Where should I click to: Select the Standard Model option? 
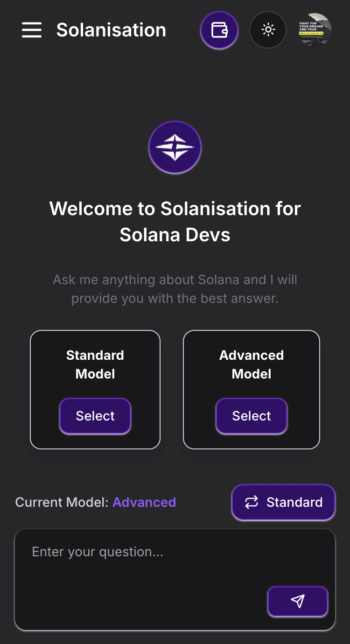coord(95,416)
